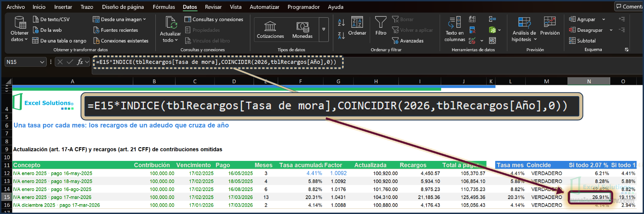The height and width of the screenshot is (214, 644).
Task: Open Avanzadas filter options
Action: click(x=408, y=41)
